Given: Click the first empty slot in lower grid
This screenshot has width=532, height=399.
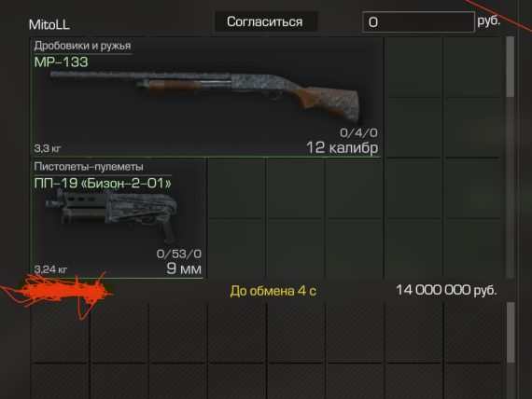Looking at the screenshot, I should [x=60, y=333].
